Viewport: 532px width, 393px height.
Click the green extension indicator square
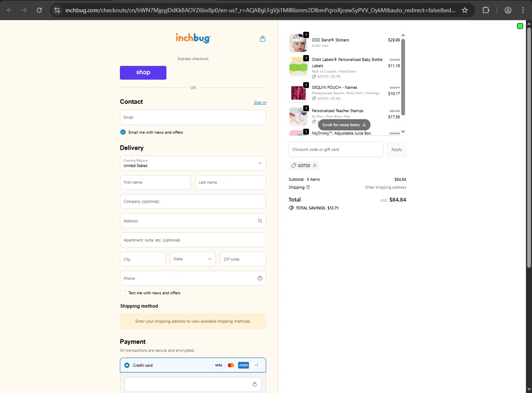[x=520, y=26]
